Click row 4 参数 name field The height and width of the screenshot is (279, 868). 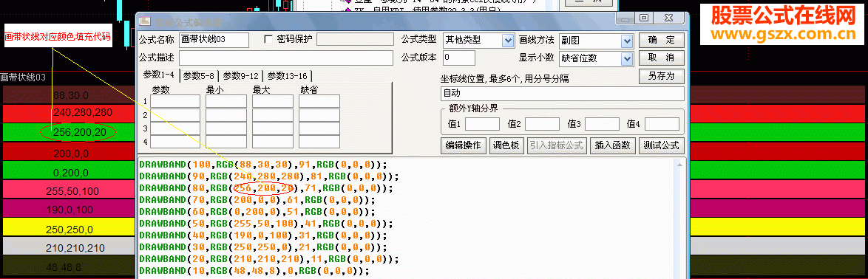(175, 142)
